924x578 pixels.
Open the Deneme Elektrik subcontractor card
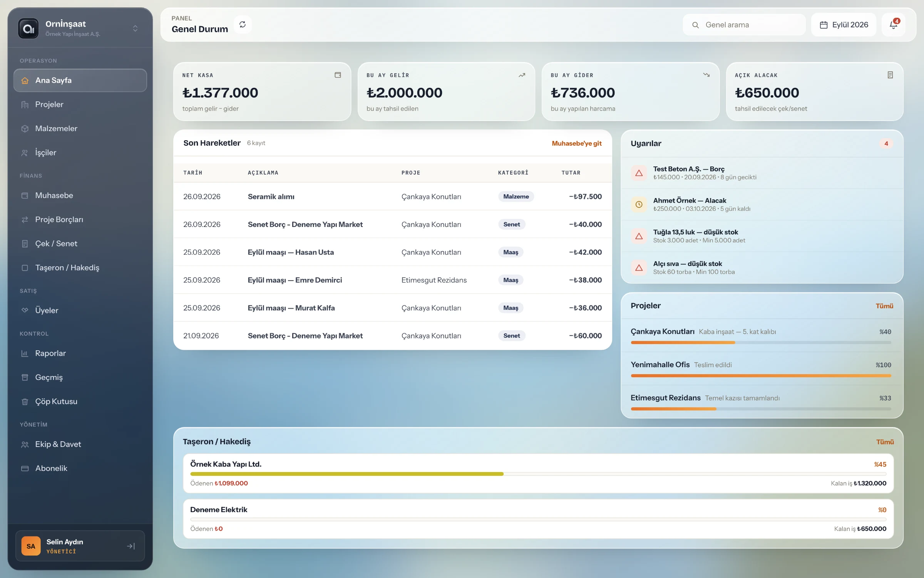[x=538, y=519]
